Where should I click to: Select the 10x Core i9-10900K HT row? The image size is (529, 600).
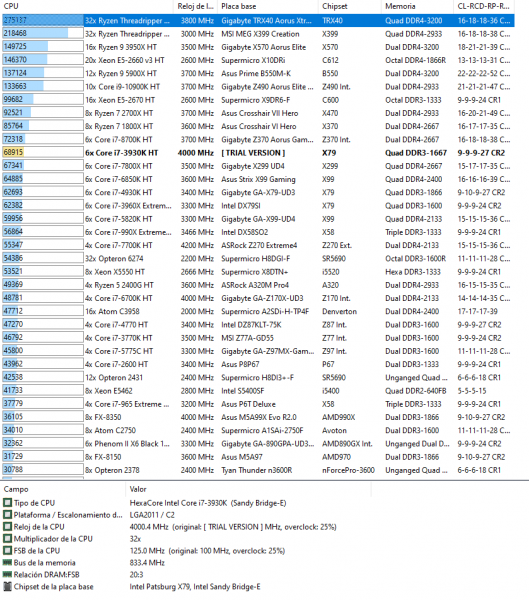tap(258, 86)
